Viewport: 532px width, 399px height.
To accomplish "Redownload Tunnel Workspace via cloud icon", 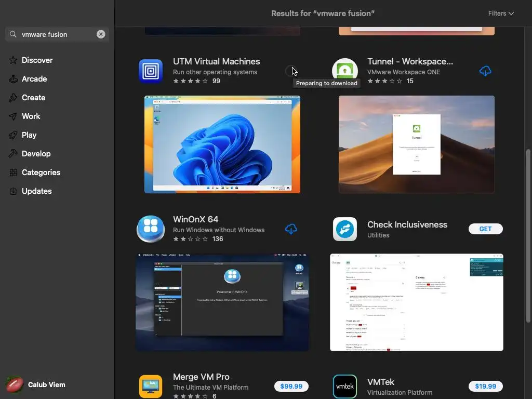I will click(485, 71).
